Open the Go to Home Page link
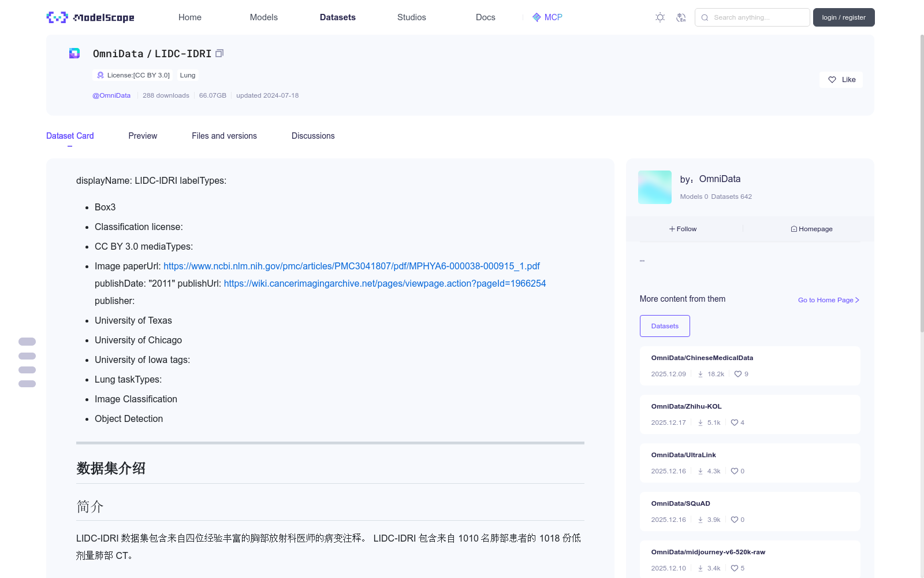Image resolution: width=924 pixels, height=578 pixels. [829, 300]
